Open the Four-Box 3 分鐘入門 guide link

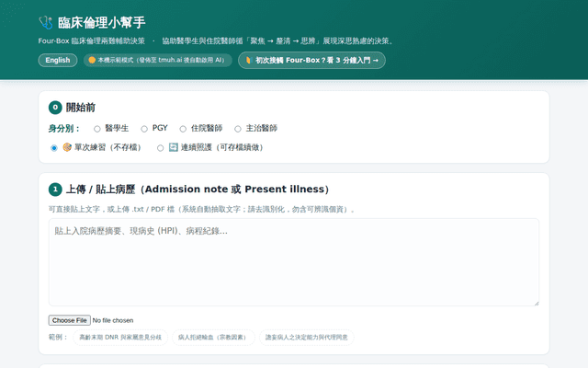point(311,60)
